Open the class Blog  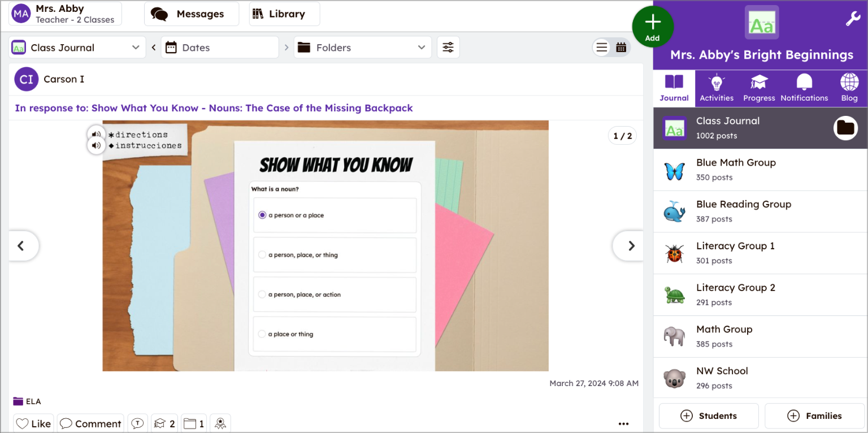(849, 88)
